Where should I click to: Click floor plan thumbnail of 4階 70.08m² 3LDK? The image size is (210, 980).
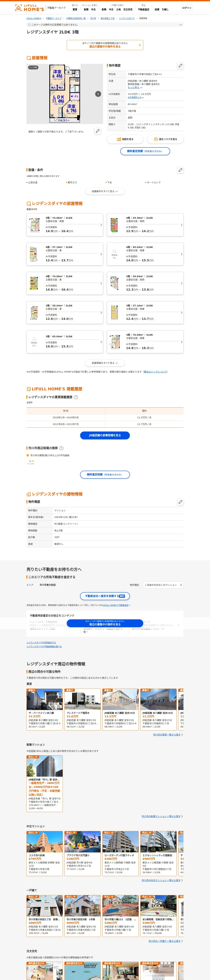click(x=34, y=283)
